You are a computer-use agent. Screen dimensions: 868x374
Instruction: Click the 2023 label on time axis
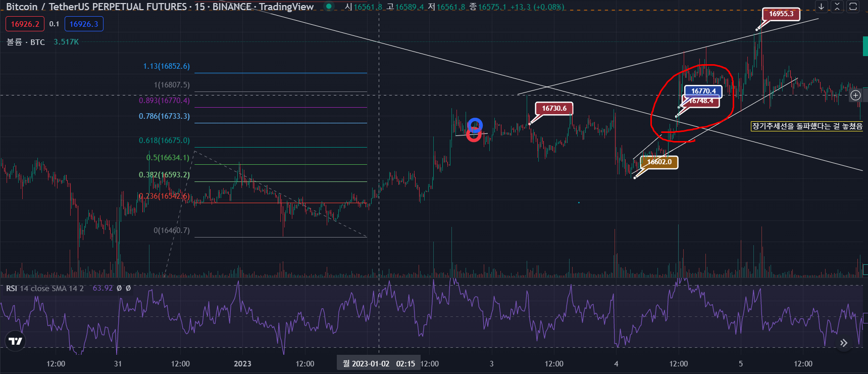pyautogui.click(x=242, y=364)
